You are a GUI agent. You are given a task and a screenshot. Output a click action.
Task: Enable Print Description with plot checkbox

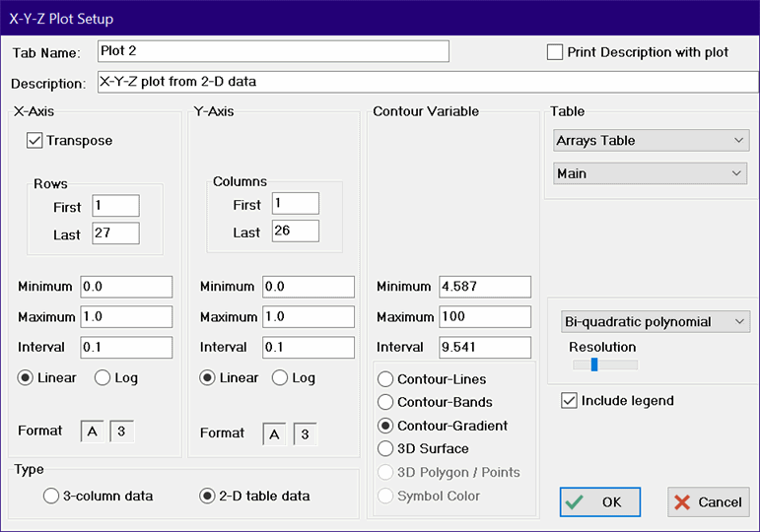point(555,52)
